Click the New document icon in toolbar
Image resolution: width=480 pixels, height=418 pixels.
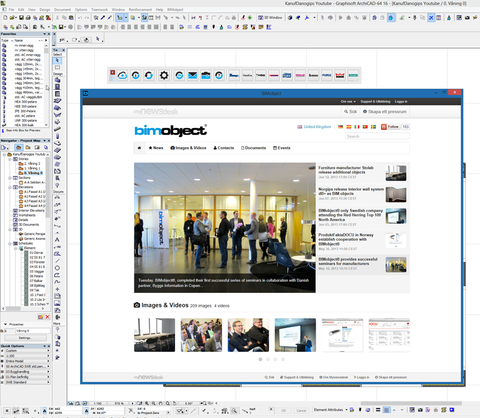(x=5, y=18)
